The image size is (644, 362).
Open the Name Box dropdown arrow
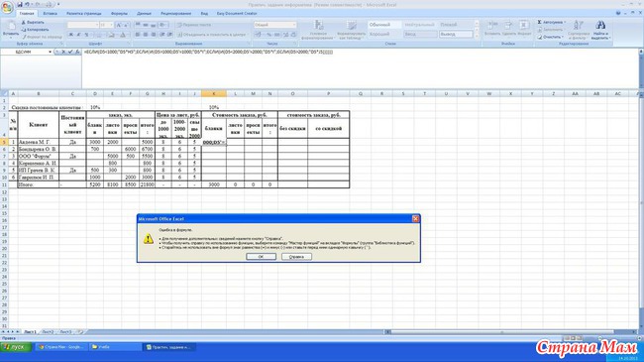(51, 52)
